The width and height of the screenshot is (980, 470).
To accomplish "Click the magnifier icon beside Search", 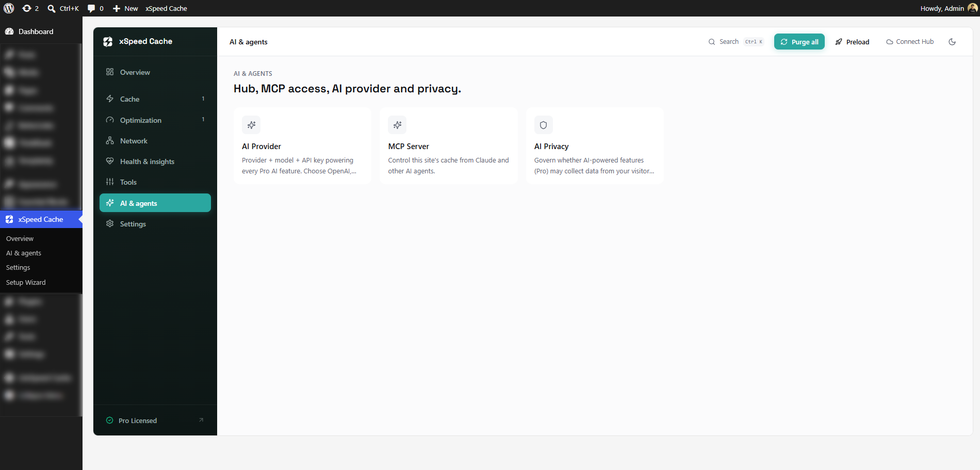I will point(712,42).
